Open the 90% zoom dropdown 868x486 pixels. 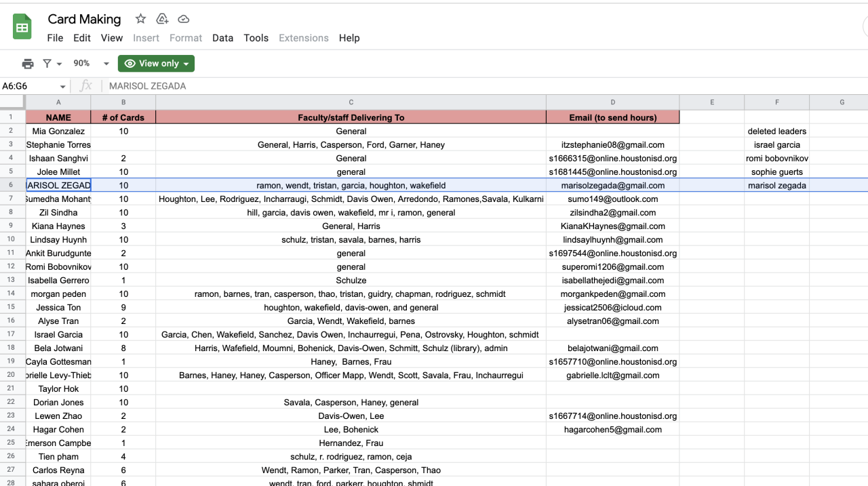[91, 64]
